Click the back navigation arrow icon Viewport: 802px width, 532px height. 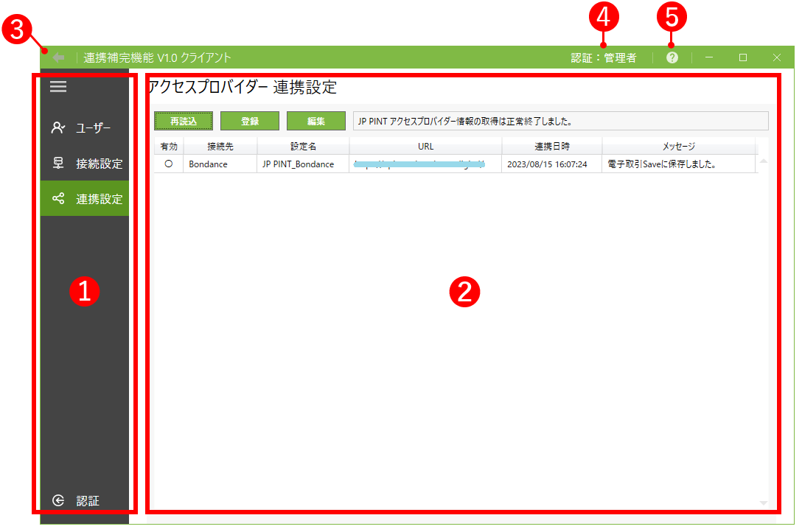click(59, 56)
